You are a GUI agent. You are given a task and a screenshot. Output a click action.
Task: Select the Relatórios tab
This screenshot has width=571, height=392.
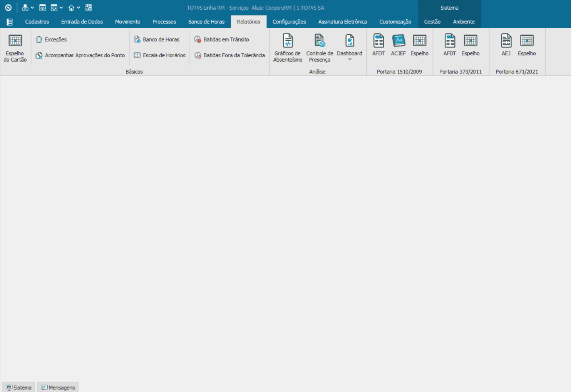click(x=248, y=22)
